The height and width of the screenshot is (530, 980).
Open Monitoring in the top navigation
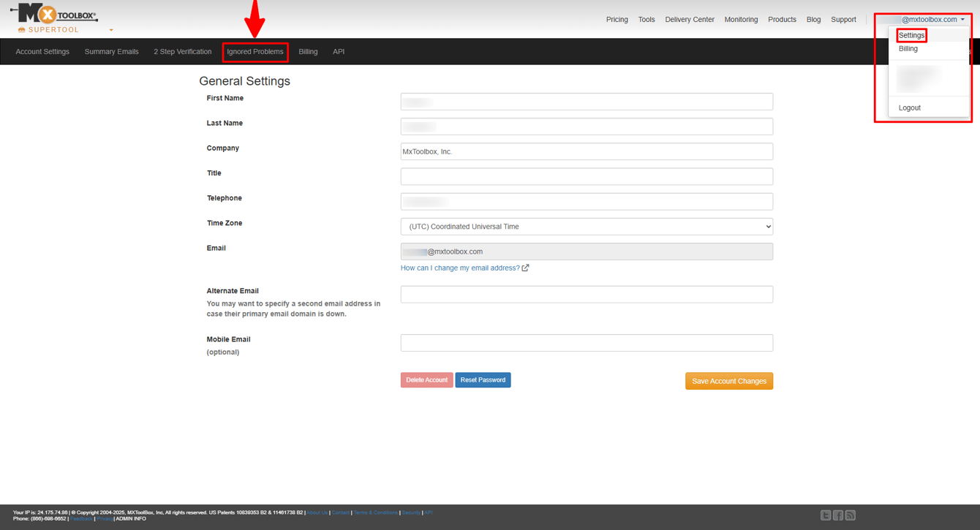[x=741, y=20]
